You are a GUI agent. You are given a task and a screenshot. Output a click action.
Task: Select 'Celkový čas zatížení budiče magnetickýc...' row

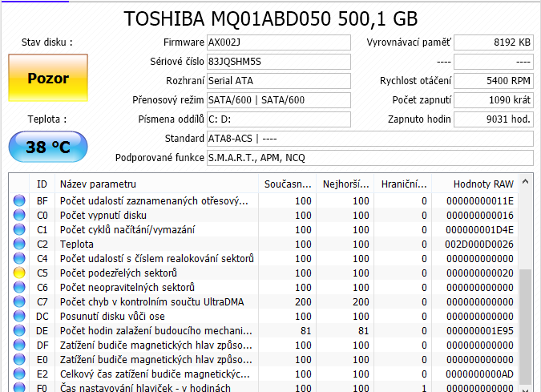click(x=264, y=374)
